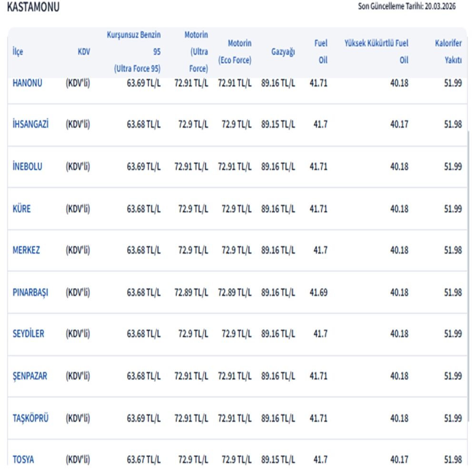The image size is (476, 476).
Task: Click the Gazyağı column header
Action: [283, 52]
